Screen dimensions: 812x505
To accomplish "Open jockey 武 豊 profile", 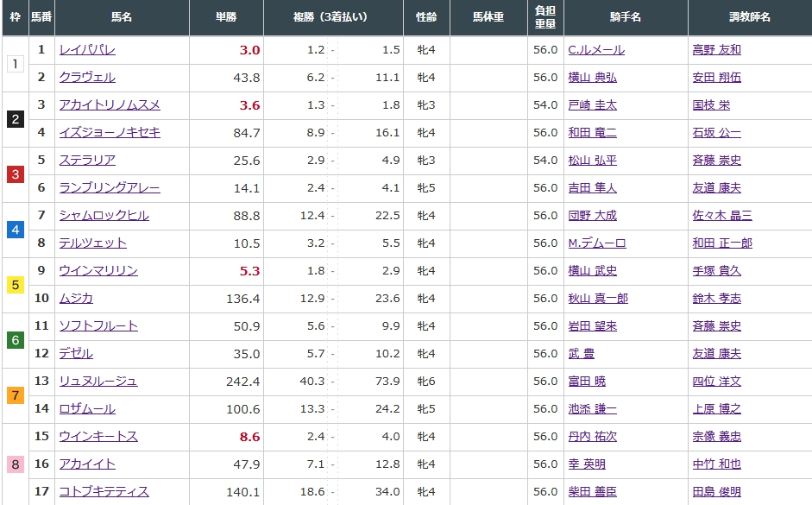I will pos(581,354).
